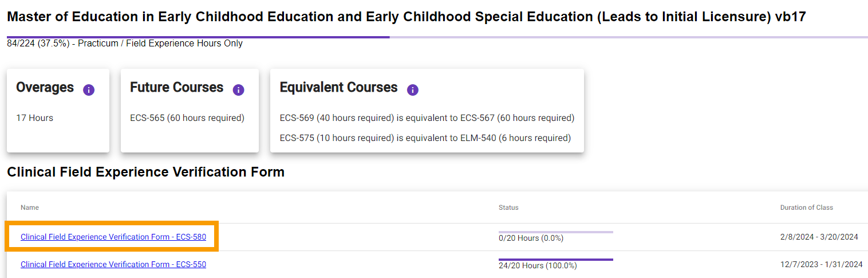
Task: Click the Overages info icon
Action: pos(89,90)
